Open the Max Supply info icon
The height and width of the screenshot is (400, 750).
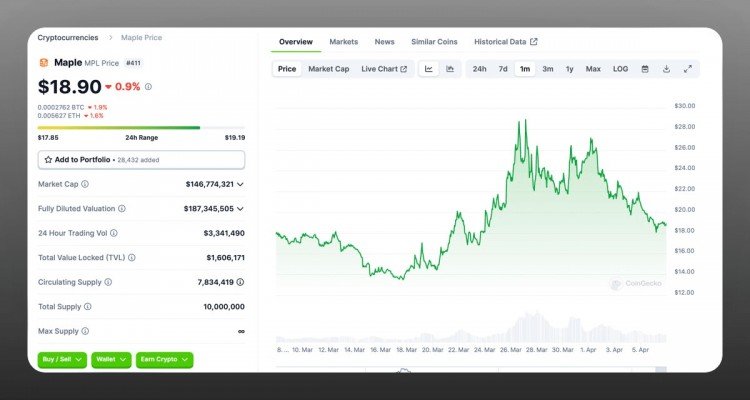tap(85, 331)
